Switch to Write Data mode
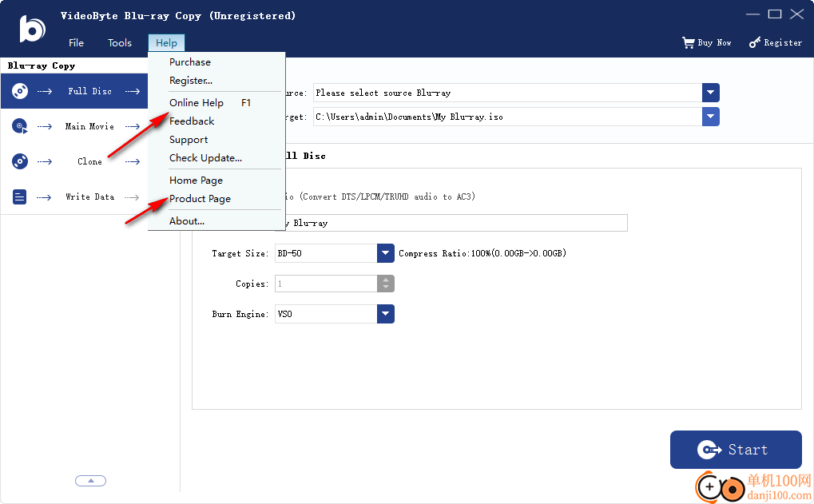 pos(74,196)
